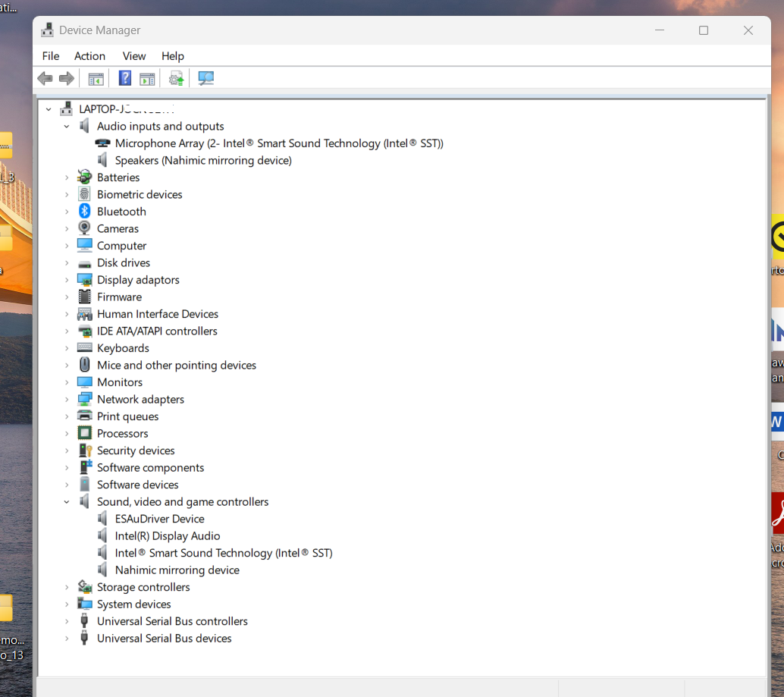Collapse the Audio inputs and outputs node

[67, 127]
